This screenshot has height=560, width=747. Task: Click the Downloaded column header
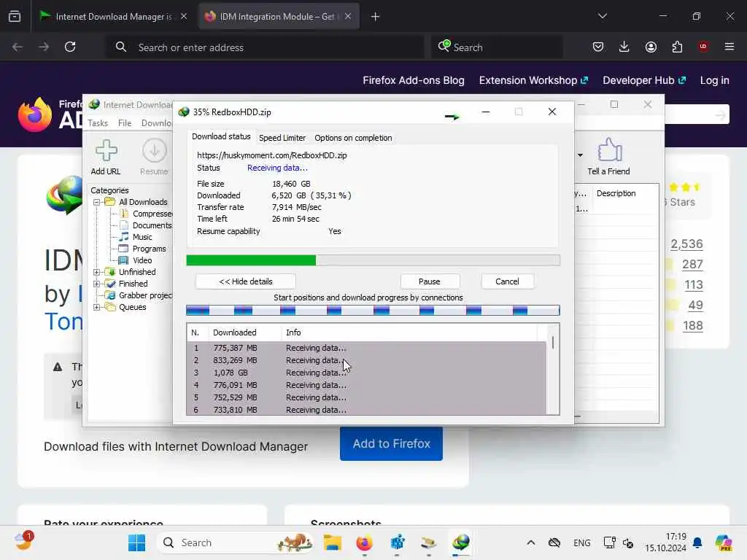coord(245,332)
